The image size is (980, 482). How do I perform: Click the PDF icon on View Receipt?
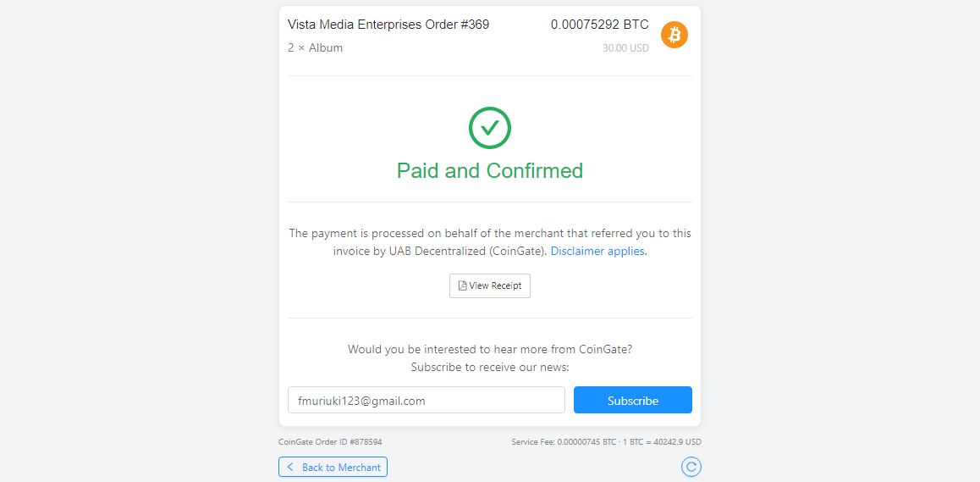point(462,286)
